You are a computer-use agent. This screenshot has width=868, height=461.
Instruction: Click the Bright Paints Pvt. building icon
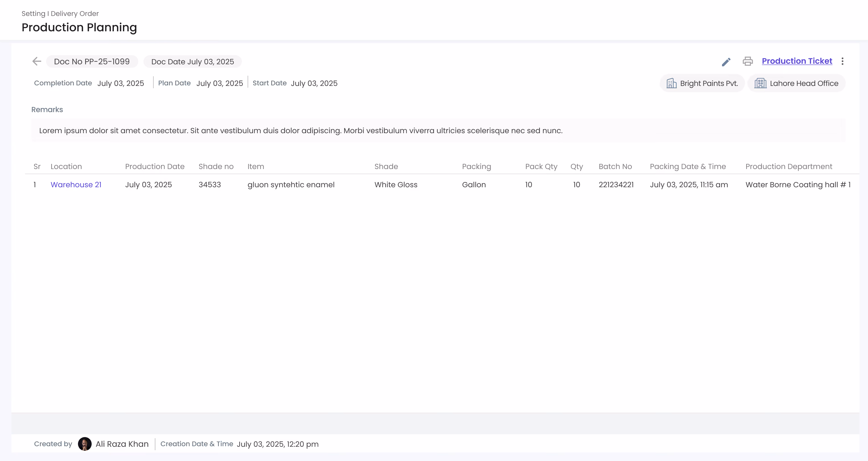[x=671, y=83]
